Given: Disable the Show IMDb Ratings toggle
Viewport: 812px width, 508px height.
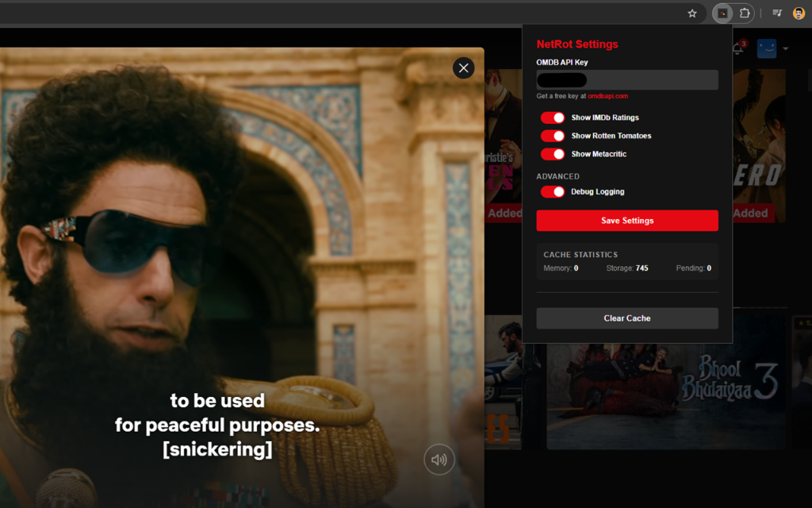Looking at the screenshot, I should (x=553, y=117).
